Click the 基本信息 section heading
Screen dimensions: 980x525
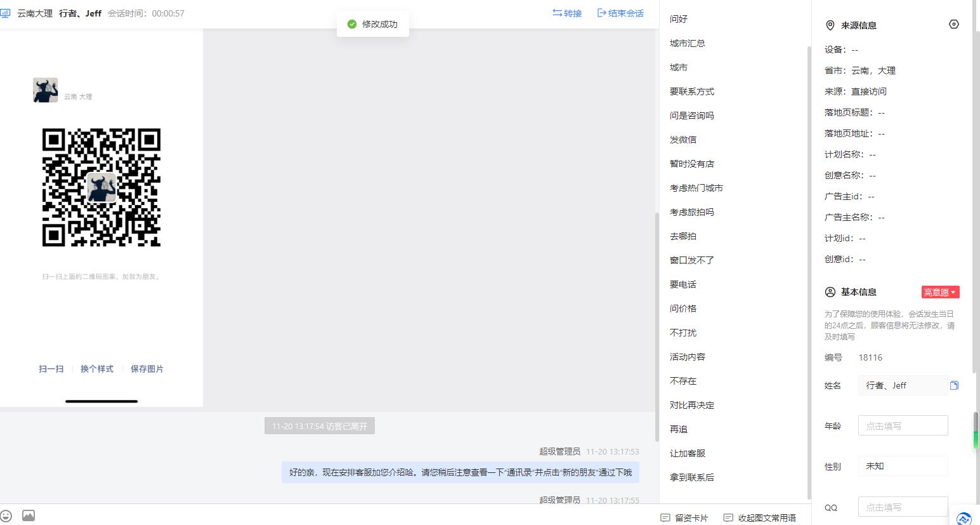(x=858, y=292)
